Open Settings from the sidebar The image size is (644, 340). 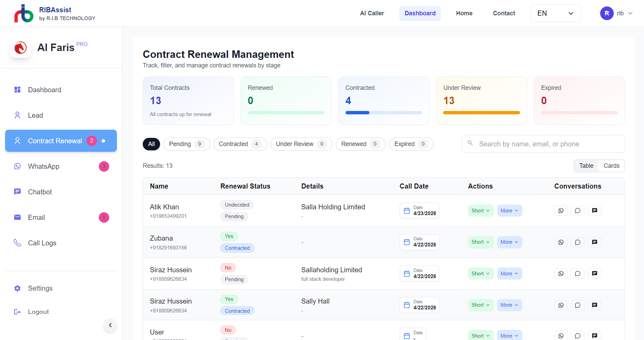(40, 288)
